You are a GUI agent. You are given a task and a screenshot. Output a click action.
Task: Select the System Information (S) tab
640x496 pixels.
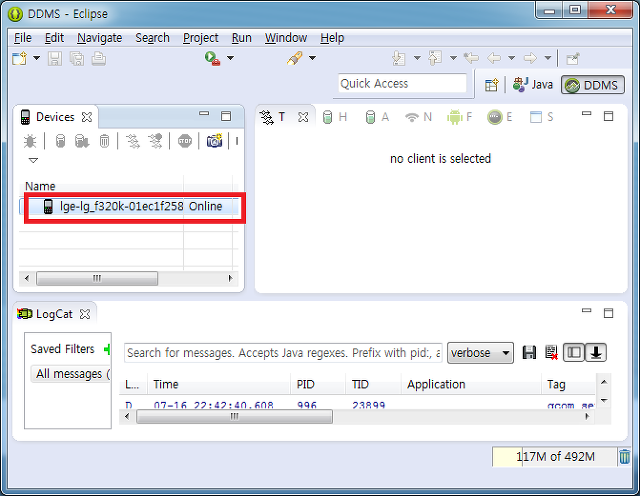(542, 117)
